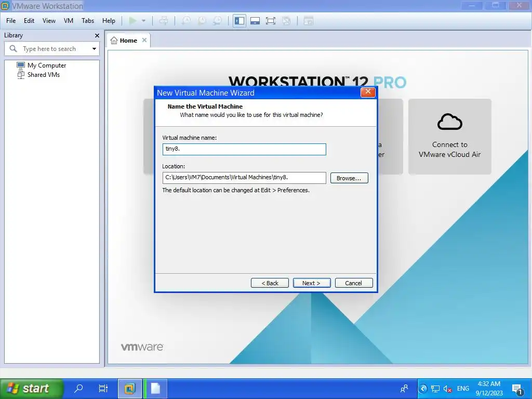Click the Enter Full Screen mode icon
The height and width of the screenshot is (399, 532).
pyautogui.click(x=270, y=21)
